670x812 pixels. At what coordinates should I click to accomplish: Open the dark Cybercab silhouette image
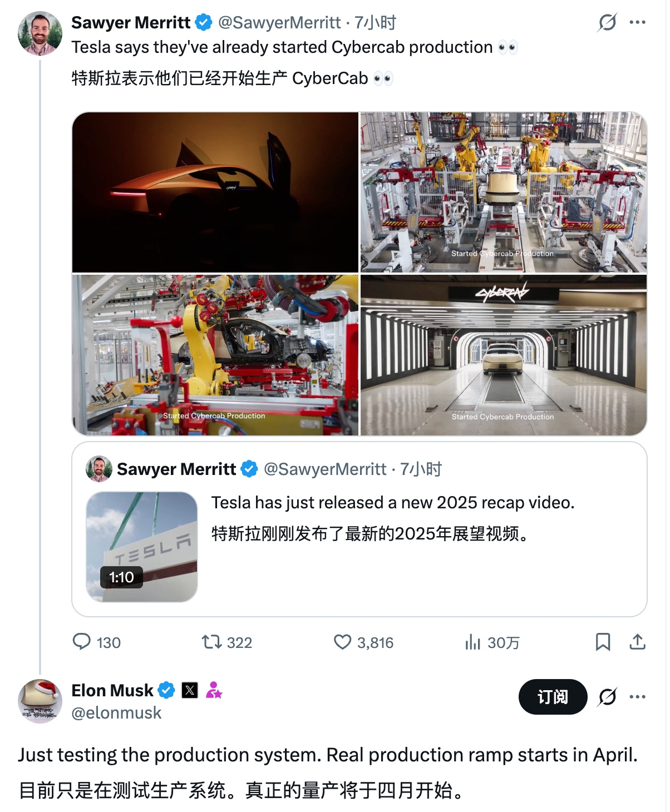point(215,192)
